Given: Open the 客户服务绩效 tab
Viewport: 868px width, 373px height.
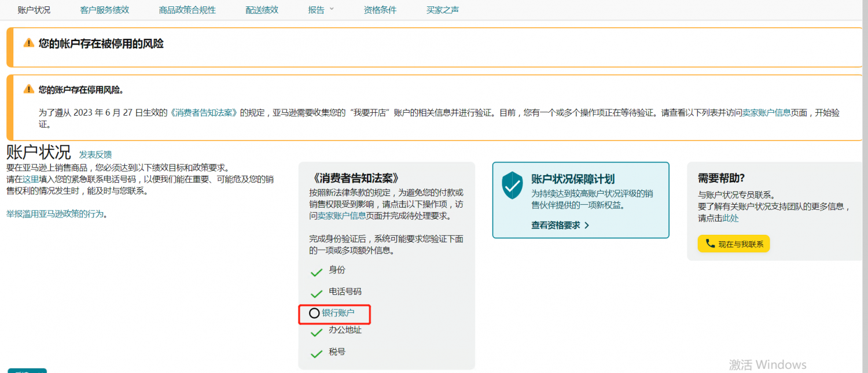Looking at the screenshot, I should [x=105, y=10].
